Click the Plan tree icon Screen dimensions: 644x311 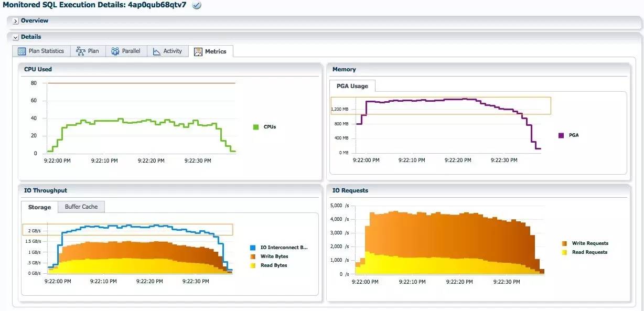point(81,51)
